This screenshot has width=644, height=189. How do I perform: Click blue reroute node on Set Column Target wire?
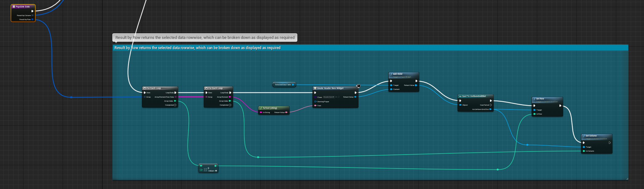pyautogui.click(x=527, y=145)
